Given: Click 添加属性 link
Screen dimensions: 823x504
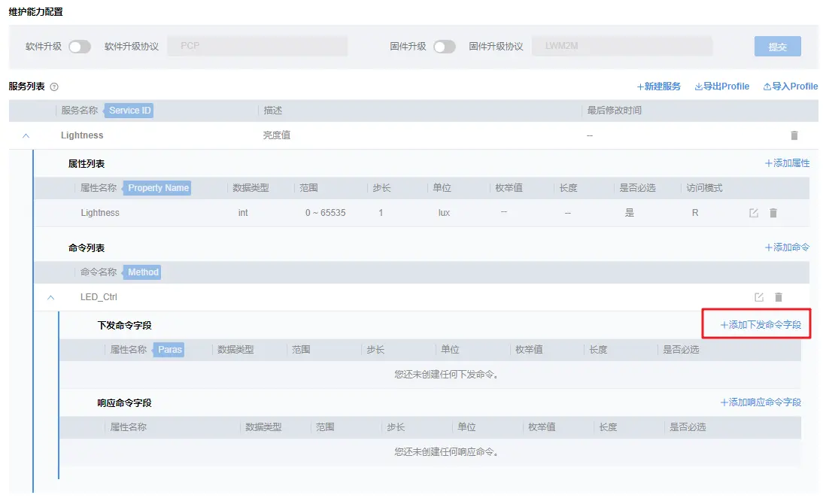Looking at the screenshot, I should coord(788,163).
